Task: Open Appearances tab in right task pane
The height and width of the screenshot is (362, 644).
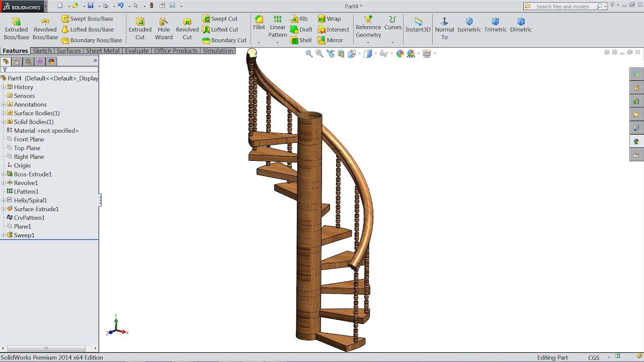Action: (x=636, y=141)
